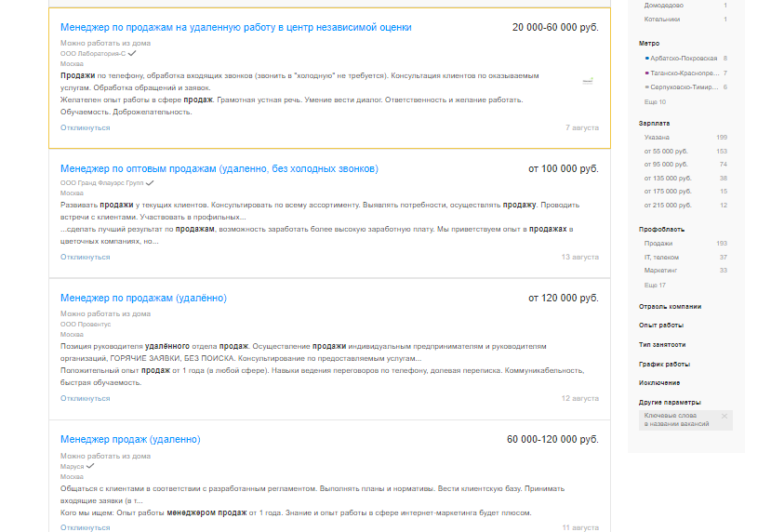Click the verified checkmark next to ООО Лаборатория-С
The height and width of the screenshot is (532, 771).
(132, 53)
